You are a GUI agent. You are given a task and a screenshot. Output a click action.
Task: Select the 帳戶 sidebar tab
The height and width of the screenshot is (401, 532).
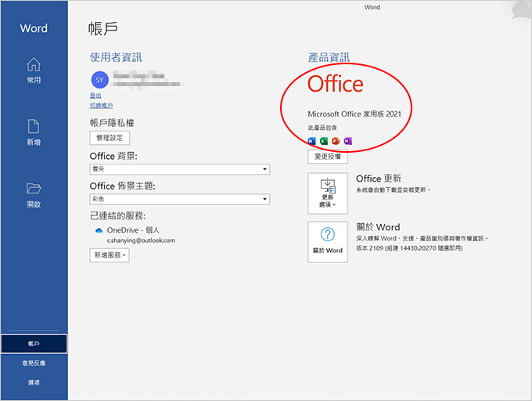point(34,344)
